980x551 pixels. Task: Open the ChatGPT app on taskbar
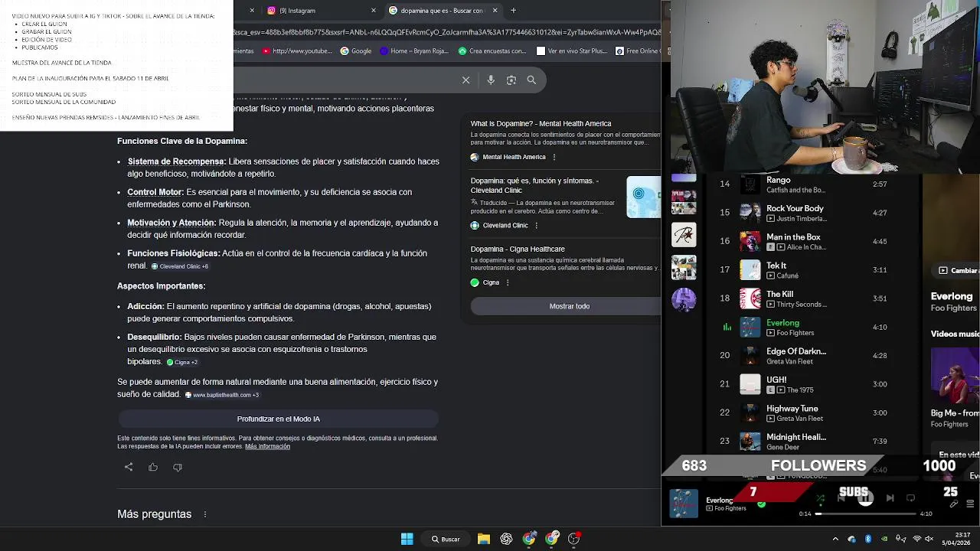pos(506,539)
